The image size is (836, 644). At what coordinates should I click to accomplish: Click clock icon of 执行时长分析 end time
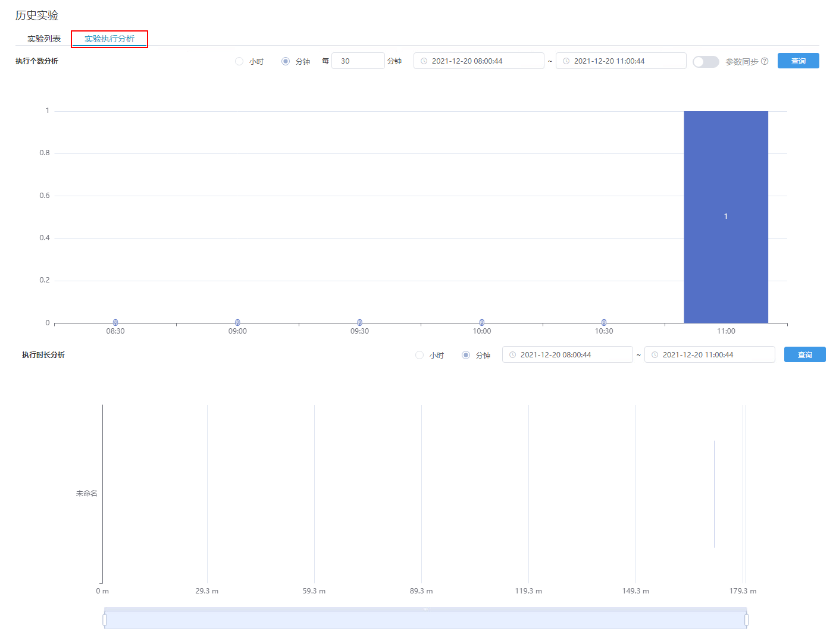tap(655, 354)
